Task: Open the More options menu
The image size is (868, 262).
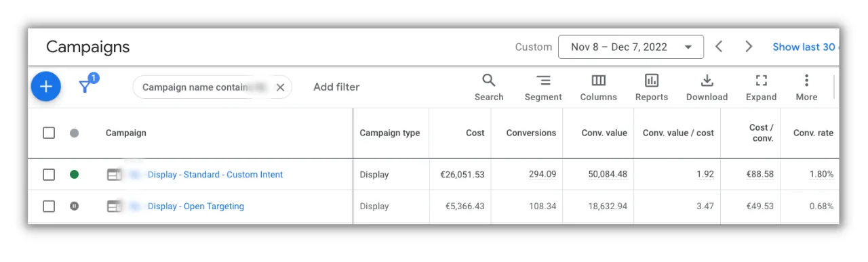Action: pos(806,88)
